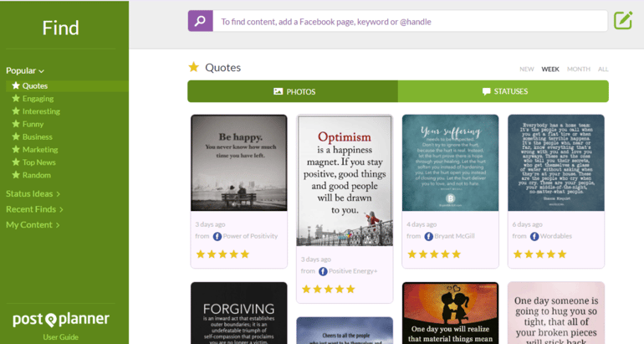
Task: Click the purple search magnifier icon
Action: coord(201,21)
